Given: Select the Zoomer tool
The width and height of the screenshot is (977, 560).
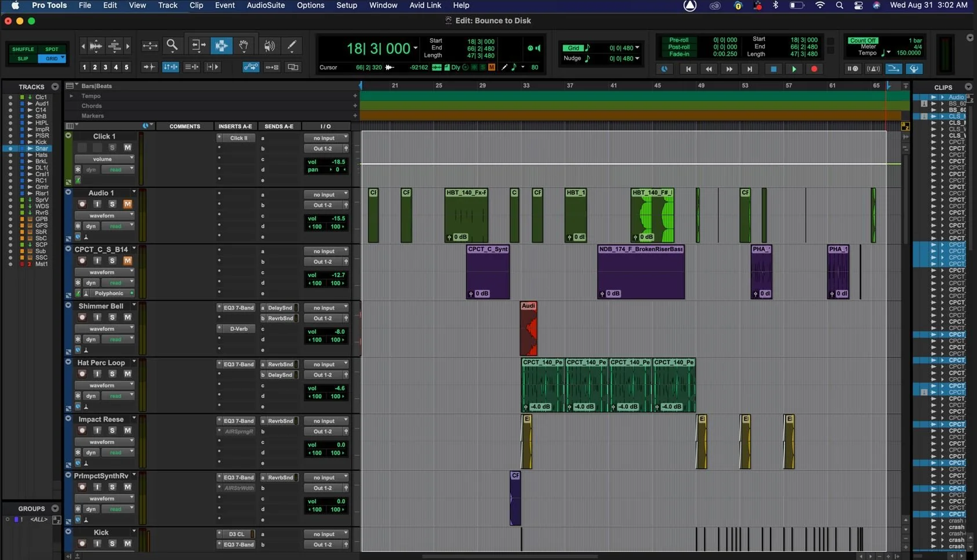Looking at the screenshot, I should (172, 45).
